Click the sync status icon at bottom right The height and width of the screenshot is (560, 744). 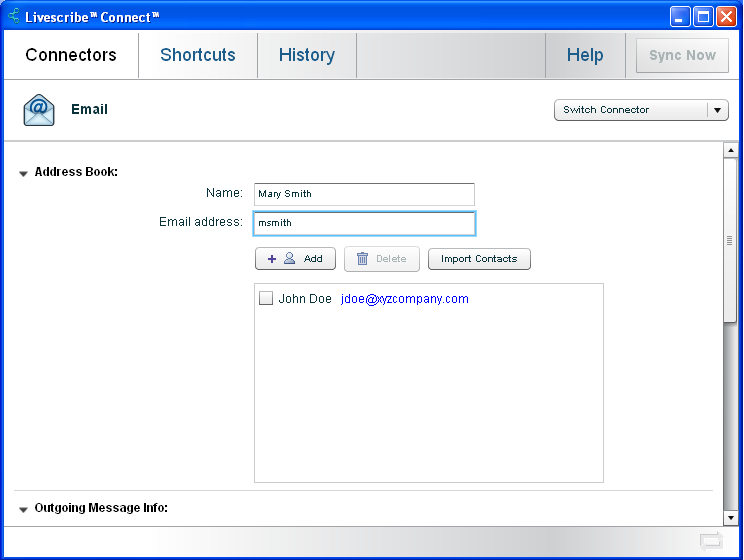(x=711, y=541)
